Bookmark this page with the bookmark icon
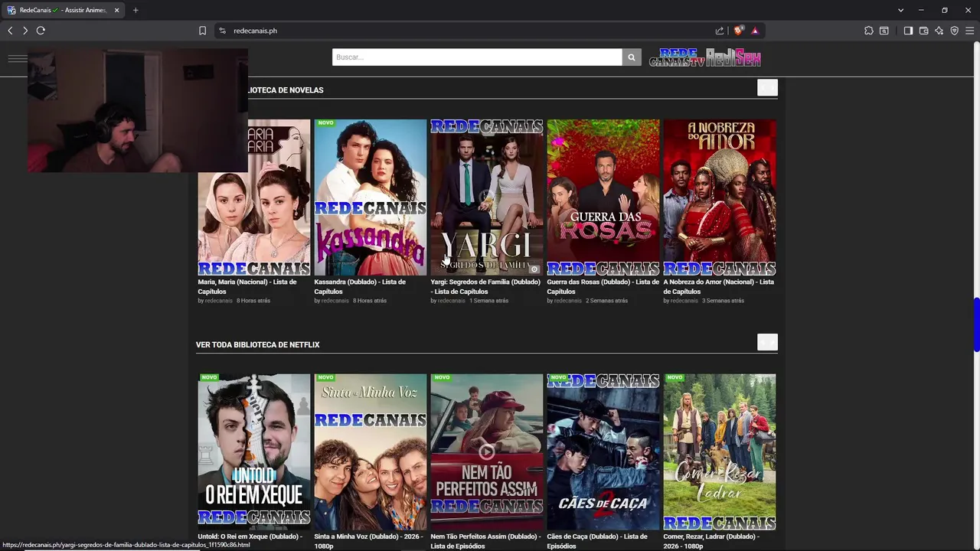 click(202, 31)
